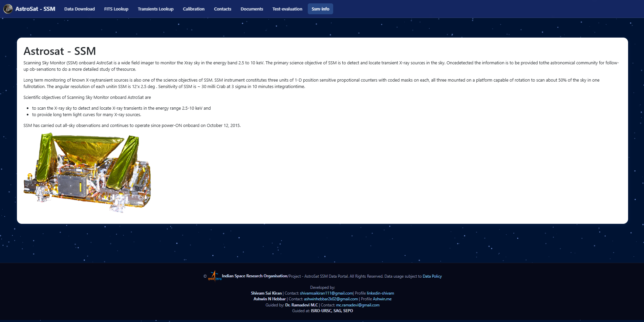Navigate to Documents in navbar
This screenshot has height=322, width=644.
[252, 9]
